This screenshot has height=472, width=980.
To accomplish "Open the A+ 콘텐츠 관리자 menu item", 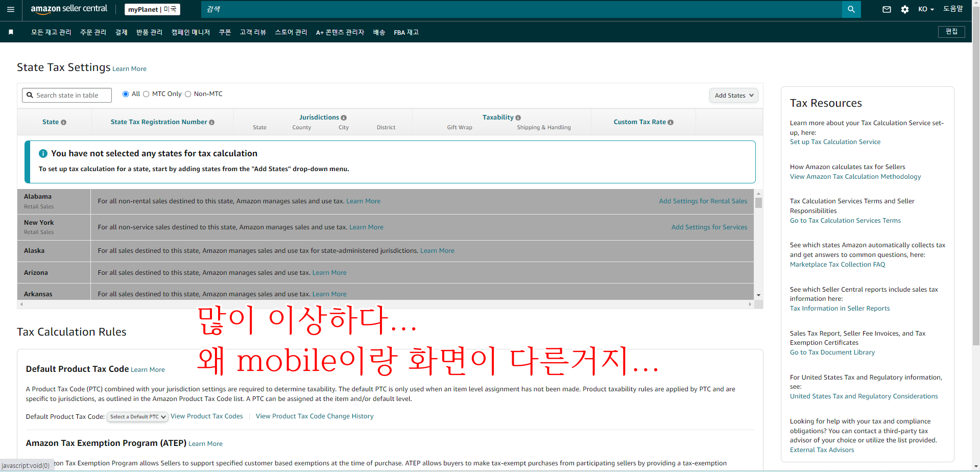I will click(340, 32).
